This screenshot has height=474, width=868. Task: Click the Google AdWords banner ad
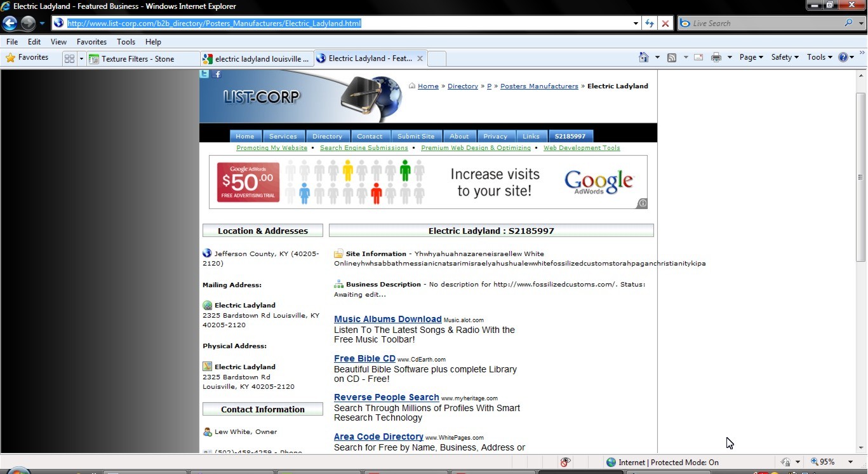pyautogui.click(x=428, y=182)
